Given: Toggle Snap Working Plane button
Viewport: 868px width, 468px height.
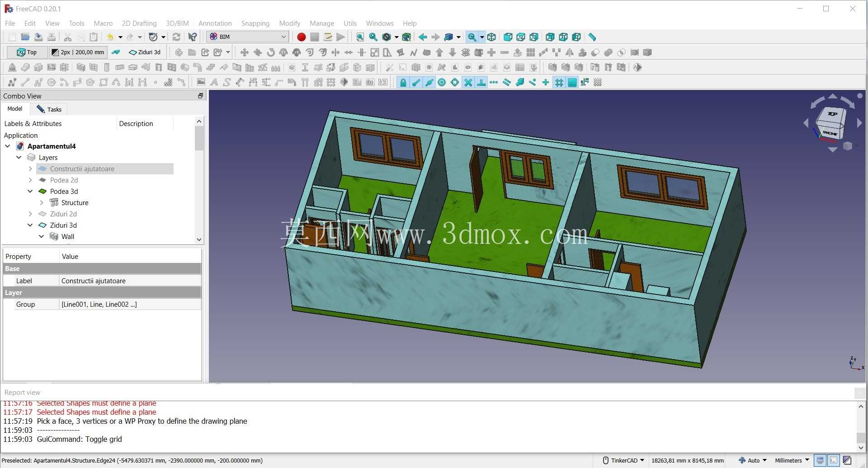Looking at the screenshot, I should (x=572, y=82).
